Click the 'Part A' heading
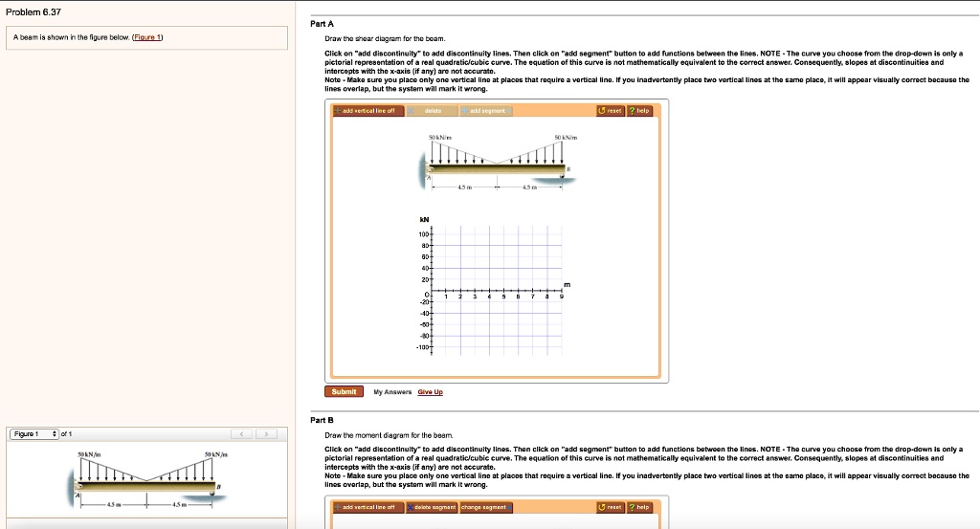Viewport: 980px width, 529px height. pyautogui.click(x=322, y=24)
